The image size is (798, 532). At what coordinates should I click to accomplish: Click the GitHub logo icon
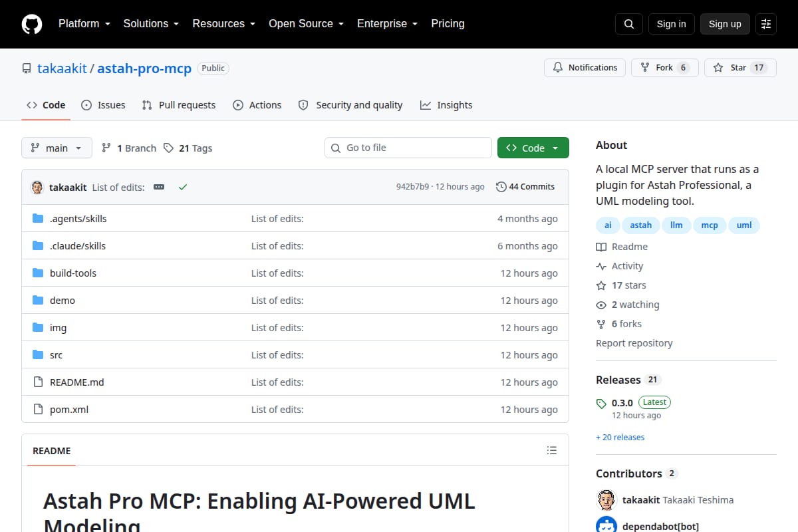click(32, 24)
